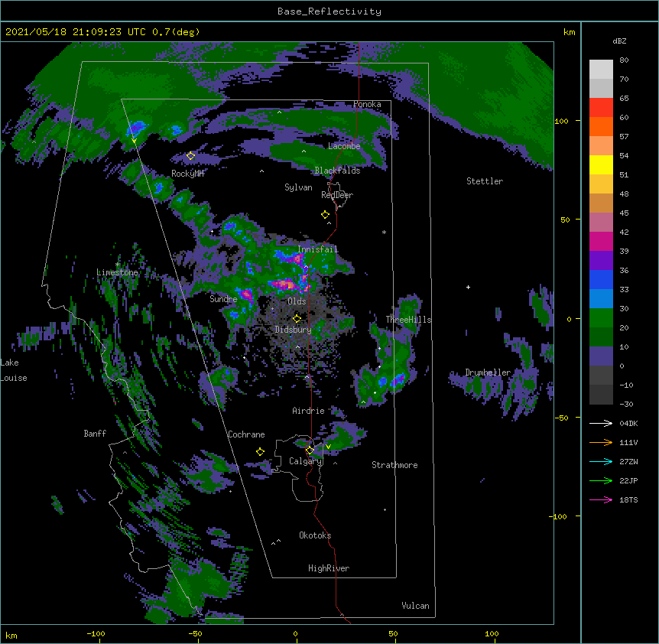Click the Sylvan label

click(x=298, y=187)
